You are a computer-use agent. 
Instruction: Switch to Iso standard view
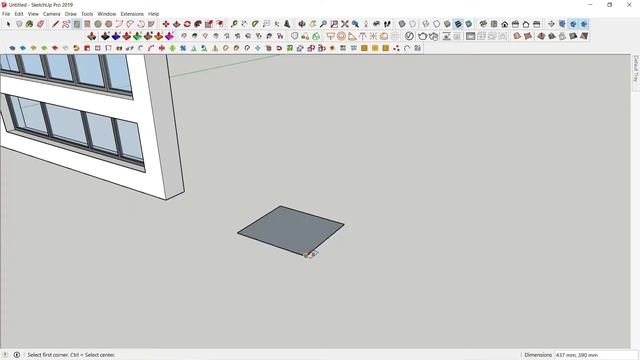483,24
